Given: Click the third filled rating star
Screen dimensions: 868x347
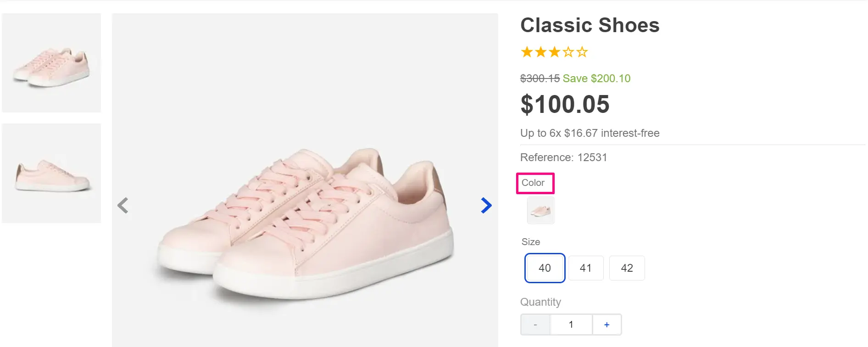Looking at the screenshot, I should (554, 52).
